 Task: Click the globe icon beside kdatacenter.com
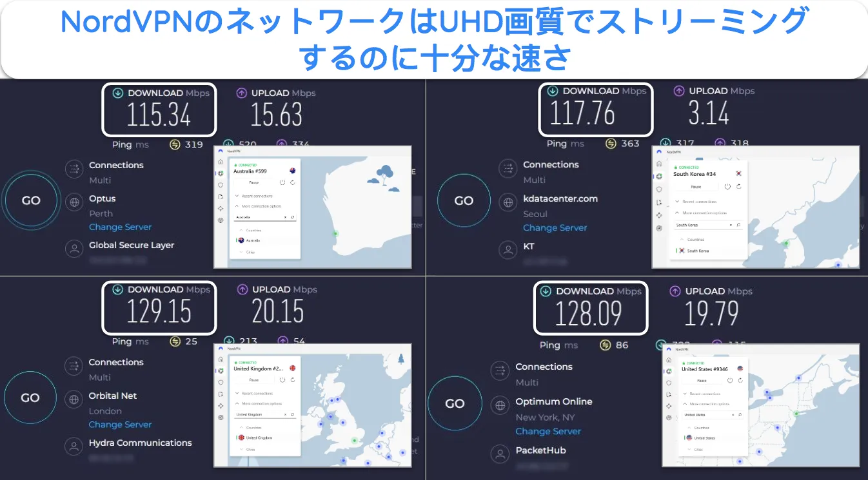(508, 203)
